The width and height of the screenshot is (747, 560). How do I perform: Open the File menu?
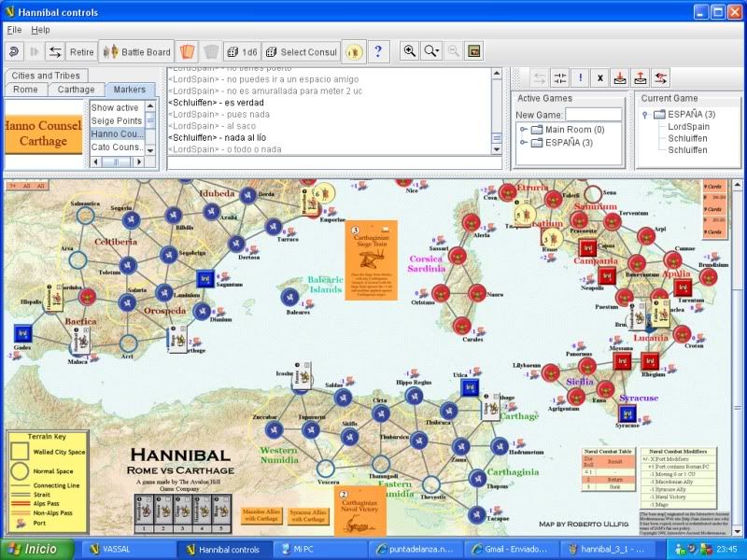(x=14, y=30)
